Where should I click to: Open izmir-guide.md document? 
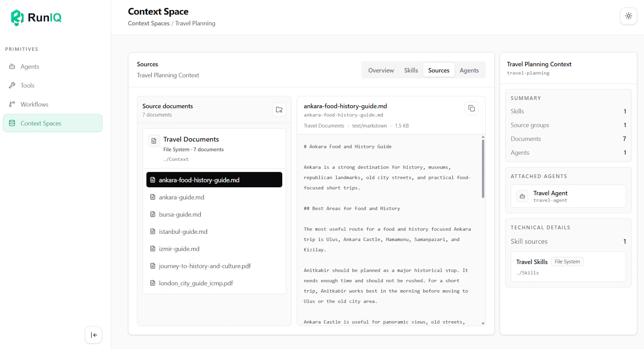tap(214, 249)
